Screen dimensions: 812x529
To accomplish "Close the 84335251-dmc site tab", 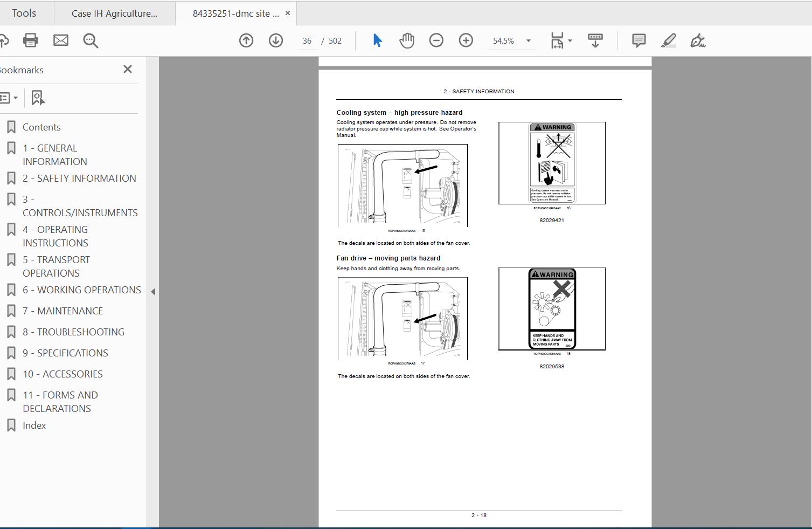I will (288, 13).
